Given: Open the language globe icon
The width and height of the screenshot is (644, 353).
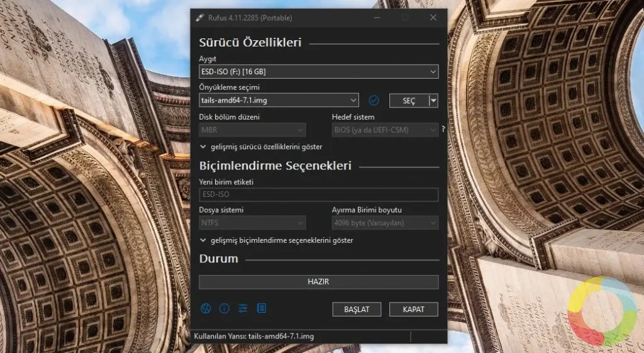Looking at the screenshot, I should coord(206,308).
